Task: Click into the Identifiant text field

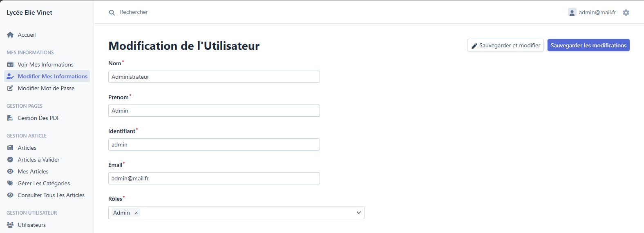Action: point(214,144)
